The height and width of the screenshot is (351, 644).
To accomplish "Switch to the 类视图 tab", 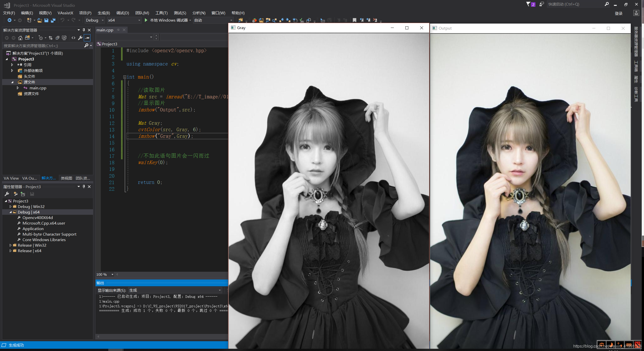I will click(x=66, y=178).
